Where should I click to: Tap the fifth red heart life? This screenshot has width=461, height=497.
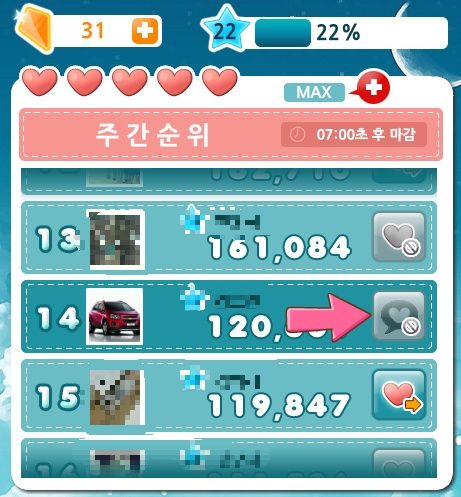pos(220,82)
